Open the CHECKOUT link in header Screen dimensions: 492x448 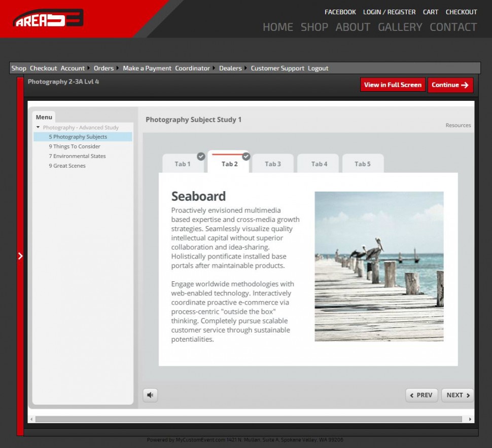coord(461,12)
